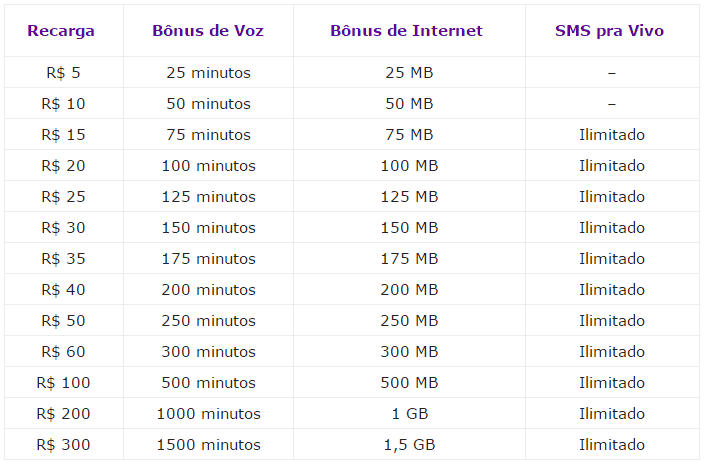Viewport: 706px width, 464px height.
Task: Click the 175 MB cell
Action: tap(409, 259)
